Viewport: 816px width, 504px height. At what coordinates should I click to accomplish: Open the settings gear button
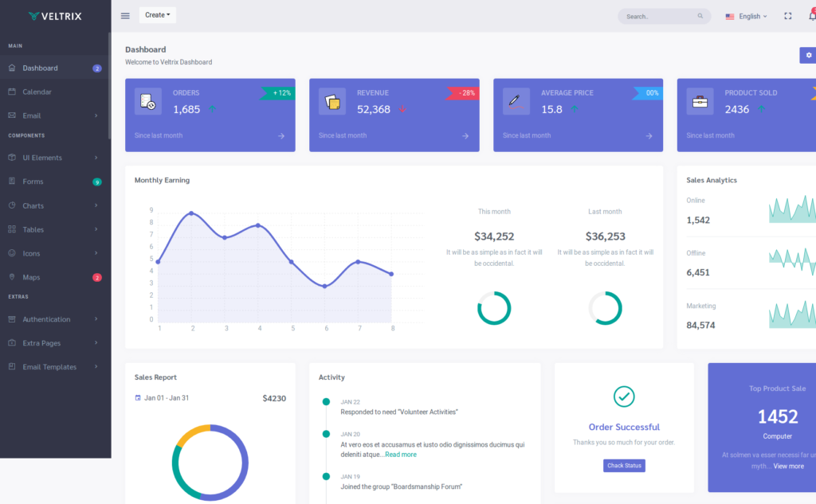808,55
